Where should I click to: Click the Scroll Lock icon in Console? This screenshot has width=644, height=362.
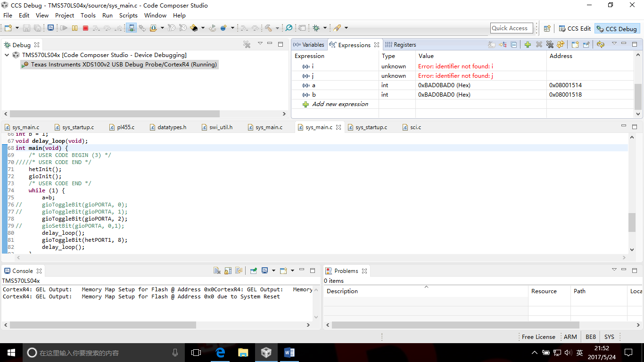[228, 271]
